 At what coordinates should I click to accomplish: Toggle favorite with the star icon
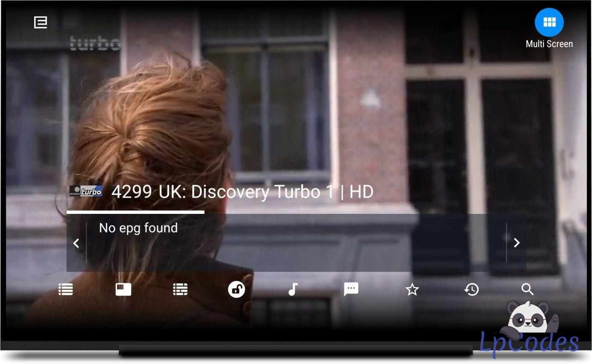tap(412, 290)
